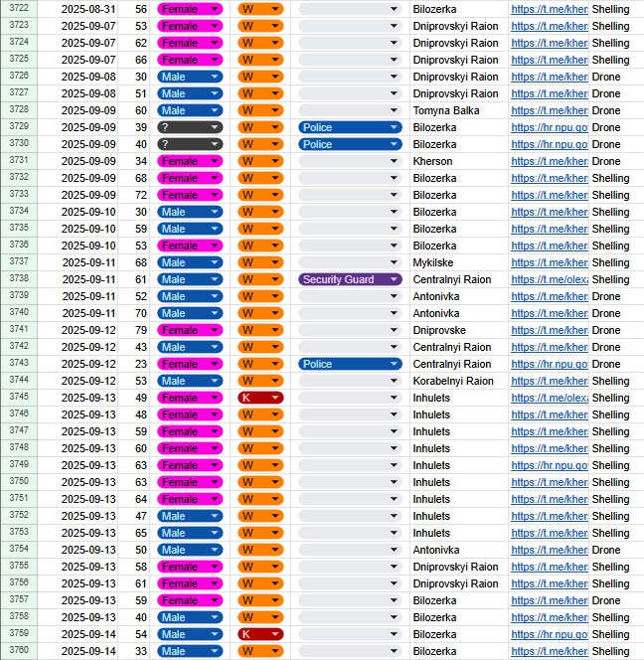The image size is (644, 660).
Task: Select row header 3760
Action: click(19, 650)
